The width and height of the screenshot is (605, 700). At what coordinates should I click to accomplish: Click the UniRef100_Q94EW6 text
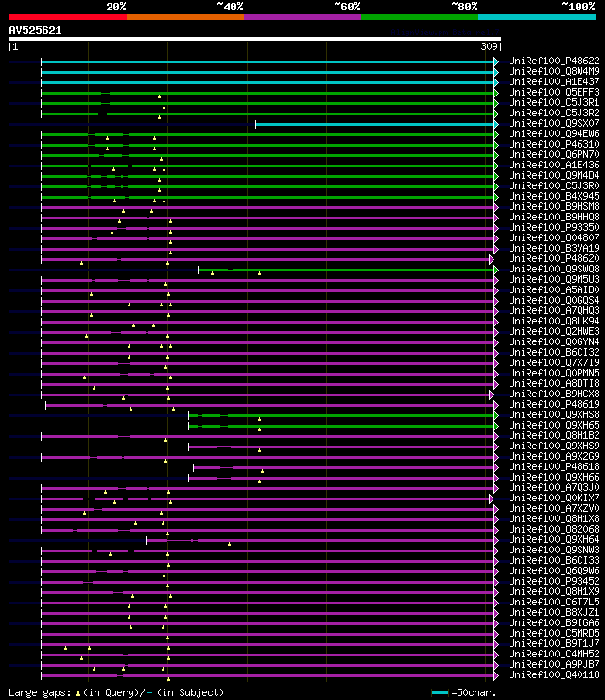click(x=554, y=133)
